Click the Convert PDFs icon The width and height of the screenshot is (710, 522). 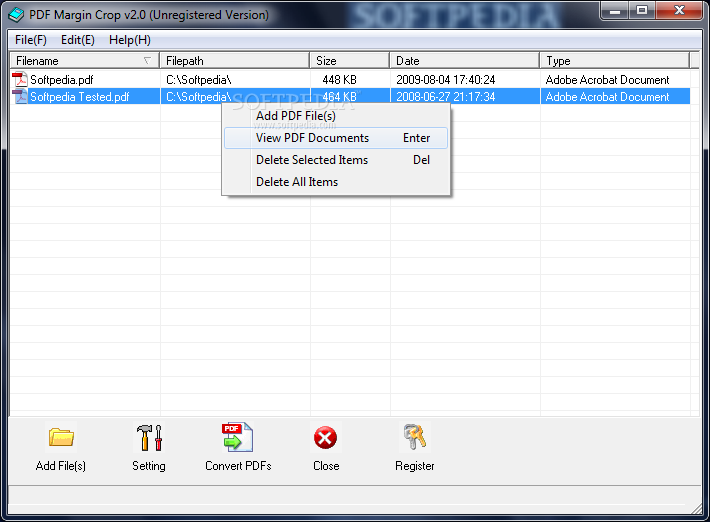point(237,437)
